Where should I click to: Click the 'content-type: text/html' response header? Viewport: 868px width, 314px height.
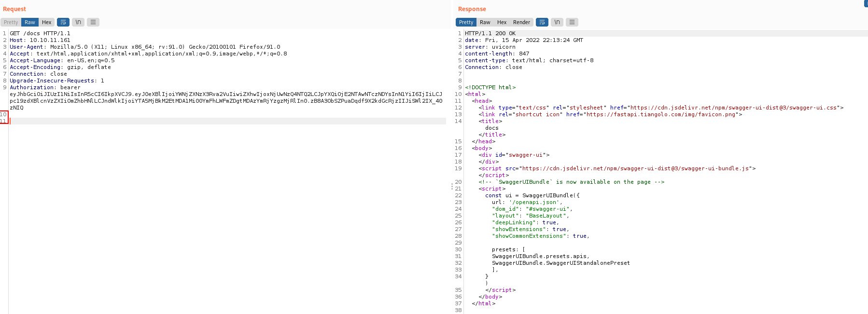click(x=529, y=61)
